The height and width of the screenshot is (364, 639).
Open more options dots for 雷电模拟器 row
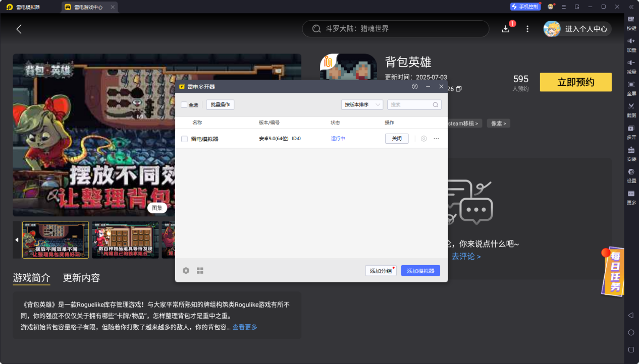[437, 139]
